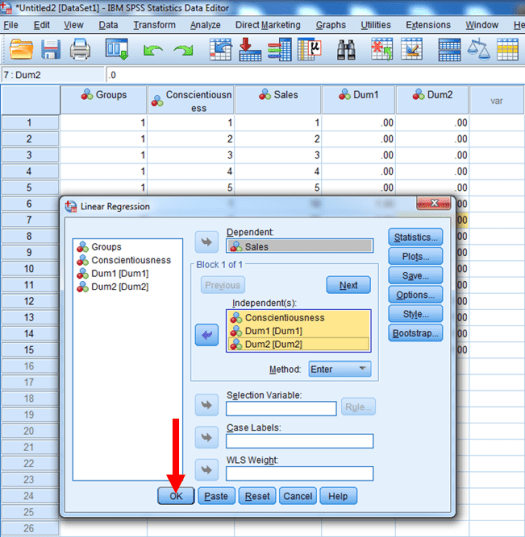Click the Insert cases toolbar icon
This screenshot has height=537, width=525.
click(x=382, y=49)
